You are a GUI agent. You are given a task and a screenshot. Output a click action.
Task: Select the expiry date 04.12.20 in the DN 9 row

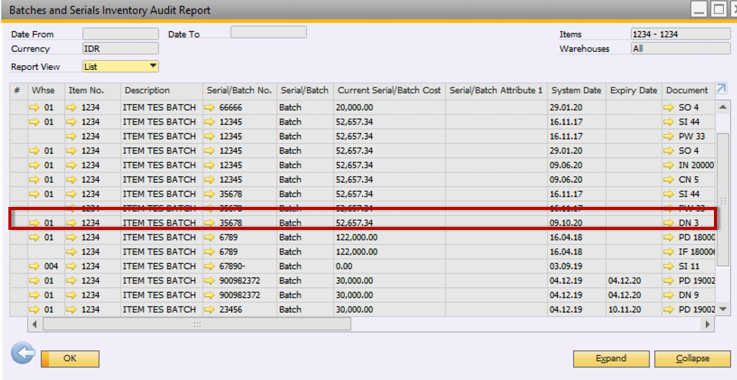click(x=634, y=295)
